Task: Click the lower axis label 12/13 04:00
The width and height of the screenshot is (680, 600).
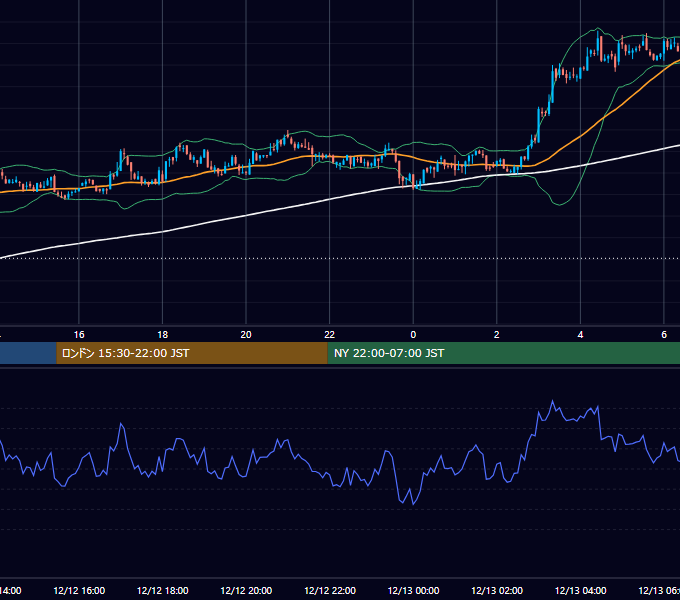Action: 580,590
